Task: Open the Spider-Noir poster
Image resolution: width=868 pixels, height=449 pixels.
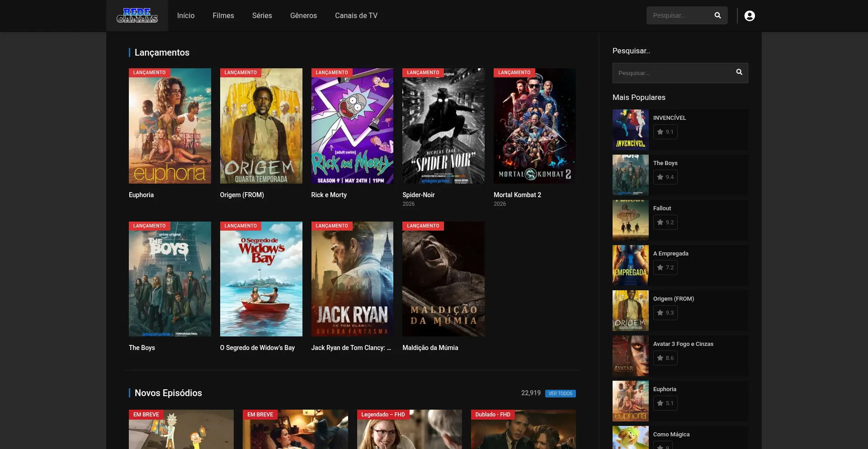Action: point(443,126)
